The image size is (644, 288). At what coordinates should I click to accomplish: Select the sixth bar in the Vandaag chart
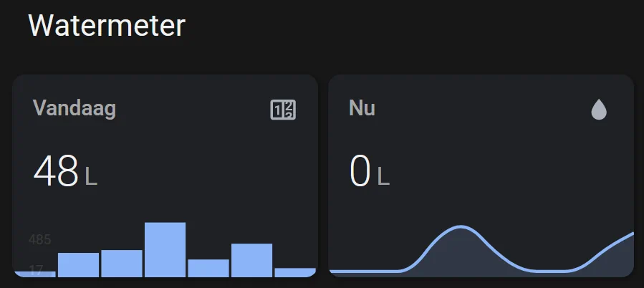pos(251,261)
